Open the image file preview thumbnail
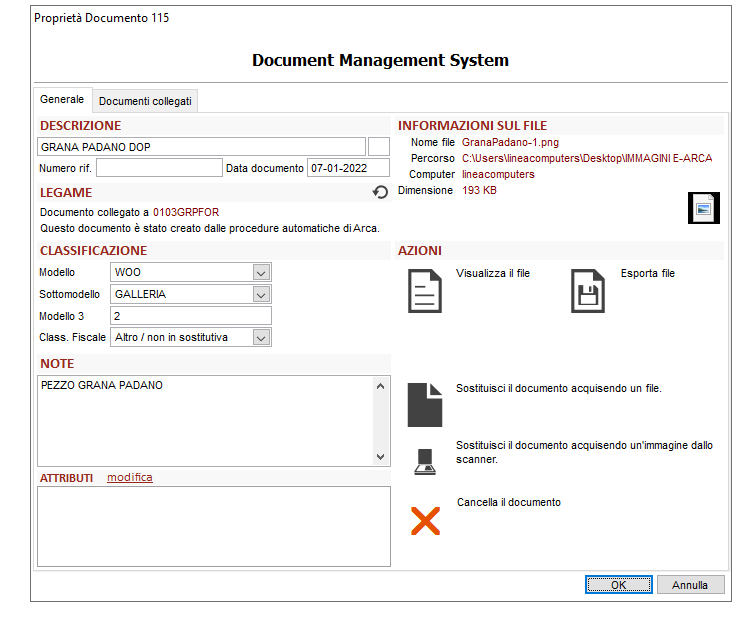Image resolution: width=753 pixels, height=624 pixels. pos(704,208)
